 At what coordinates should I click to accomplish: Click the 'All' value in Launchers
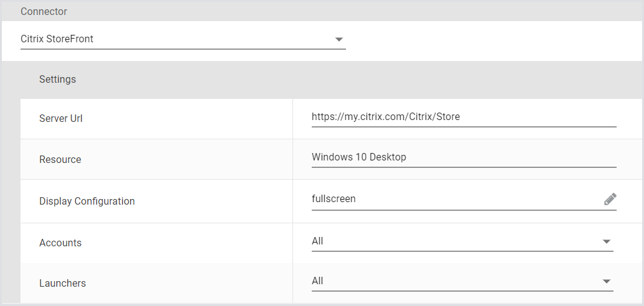tap(317, 281)
